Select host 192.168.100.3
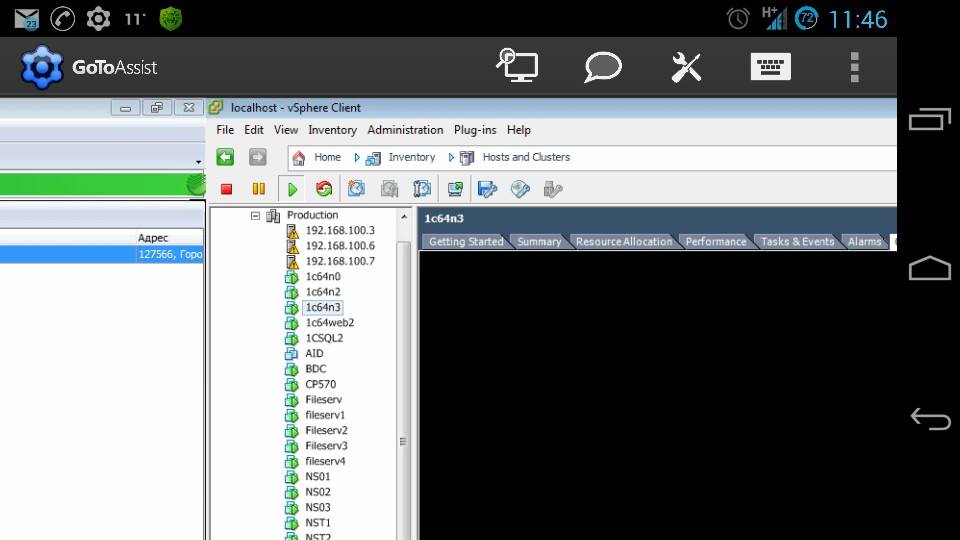 340,230
